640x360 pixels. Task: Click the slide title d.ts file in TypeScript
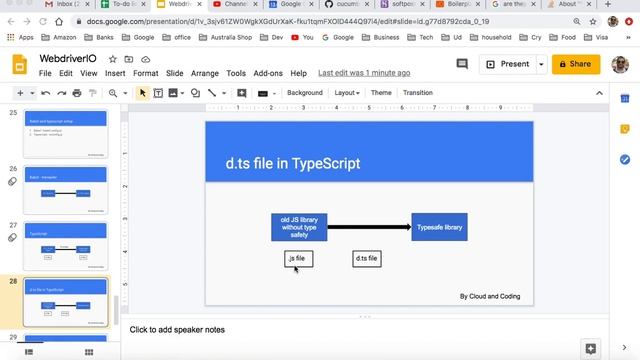pyautogui.click(x=293, y=163)
